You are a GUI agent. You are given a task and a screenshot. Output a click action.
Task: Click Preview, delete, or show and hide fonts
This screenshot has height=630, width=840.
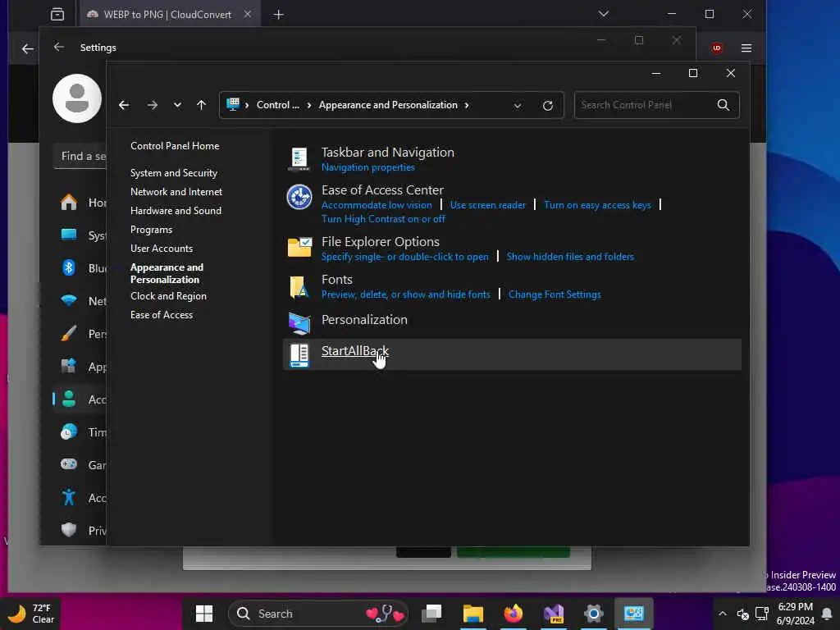(x=405, y=294)
